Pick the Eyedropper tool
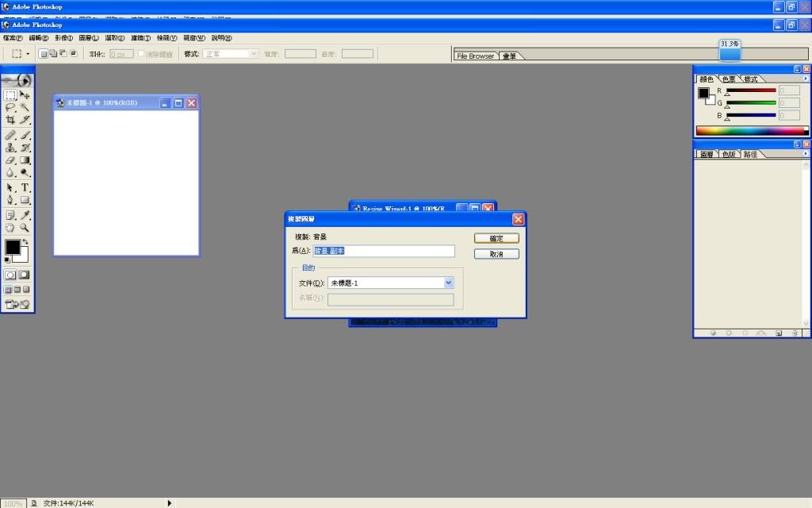 click(25, 215)
